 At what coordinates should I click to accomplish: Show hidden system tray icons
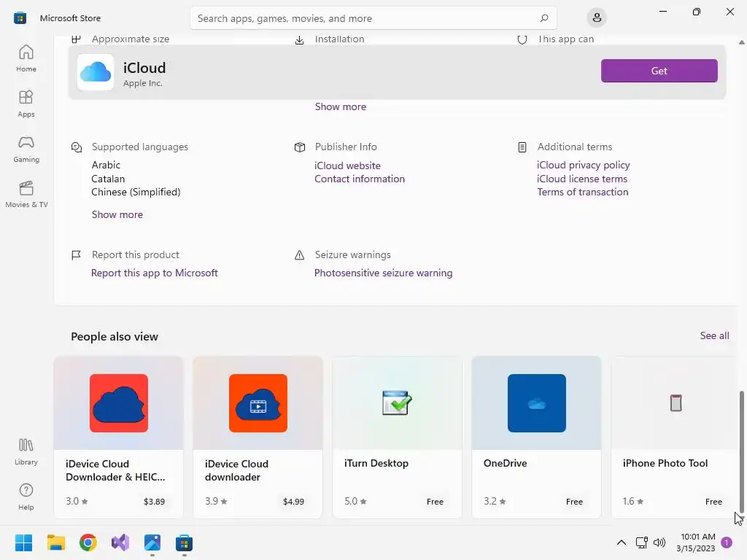pyautogui.click(x=622, y=542)
